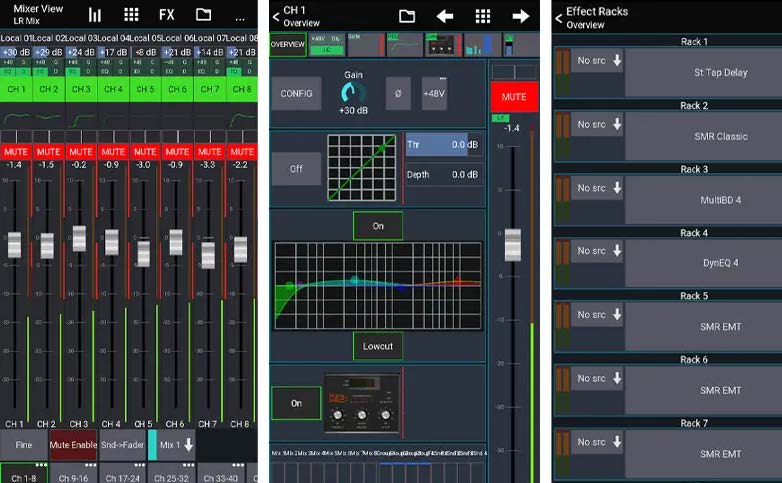Open Rack 1 No src source dropdown
Viewport: 782px width, 483px height.
pyautogui.click(x=597, y=60)
